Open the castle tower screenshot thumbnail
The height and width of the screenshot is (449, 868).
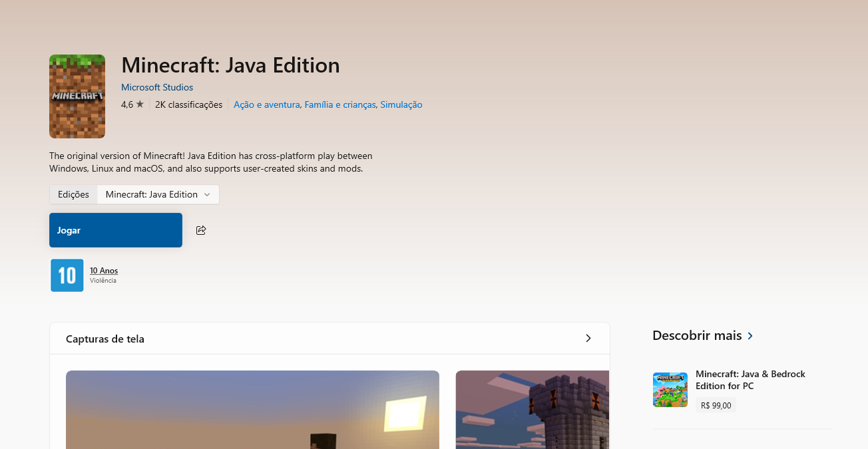click(x=533, y=410)
